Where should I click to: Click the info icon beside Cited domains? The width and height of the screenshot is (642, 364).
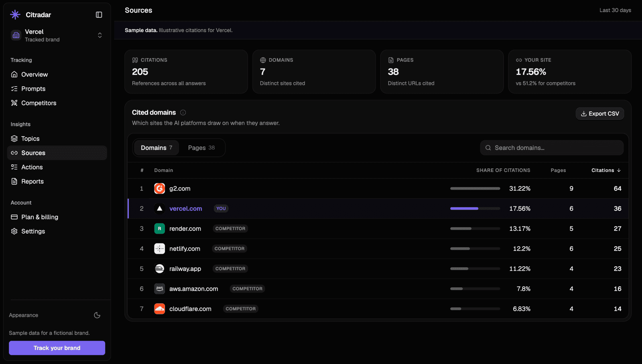[x=183, y=113]
